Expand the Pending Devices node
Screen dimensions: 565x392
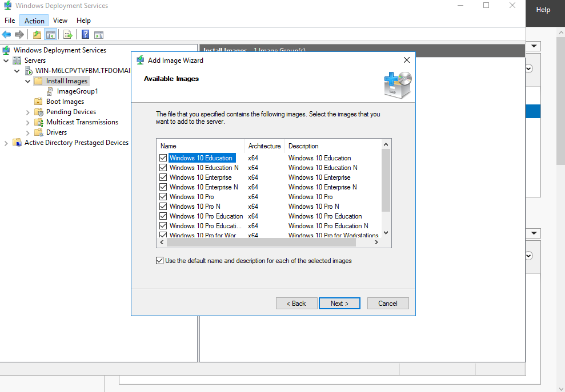click(28, 112)
